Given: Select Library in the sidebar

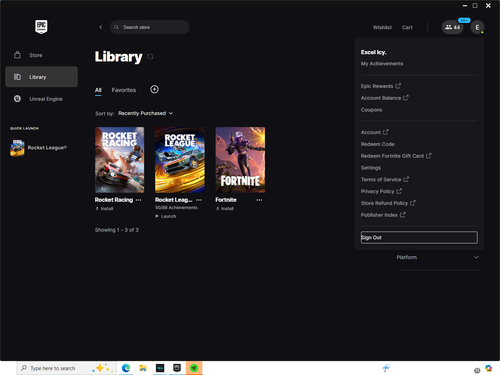Looking at the screenshot, I should [41, 77].
